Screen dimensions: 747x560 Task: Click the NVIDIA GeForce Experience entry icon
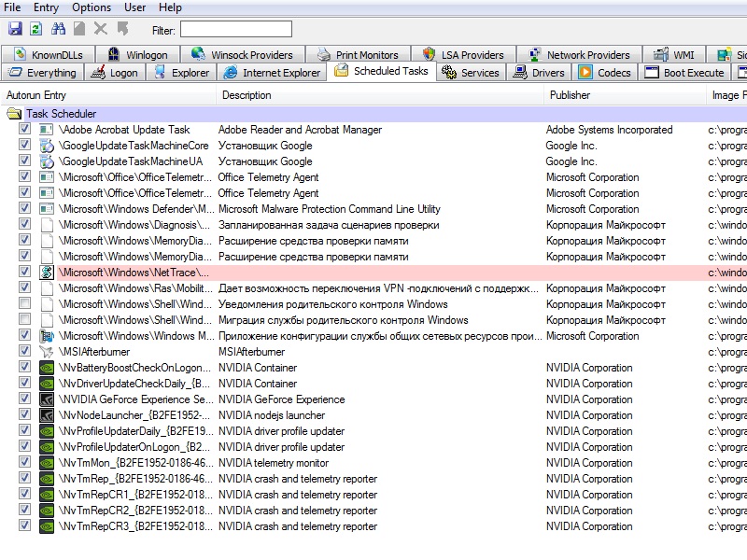click(46, 399)
